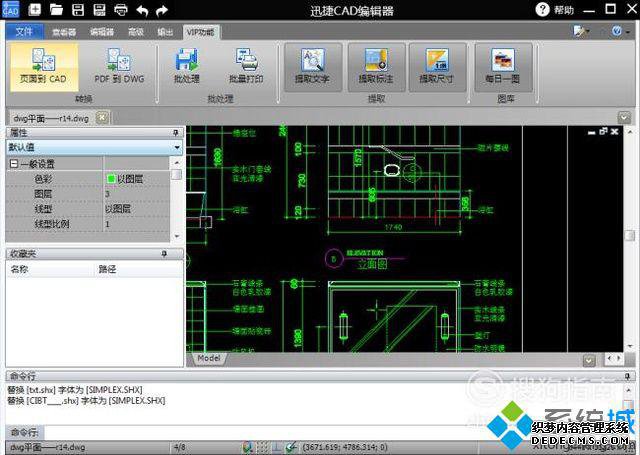The height and width of the screenshot is (455, 640).
Task: Click the properties list scrollbar down arrow
Action: (177, 236)
